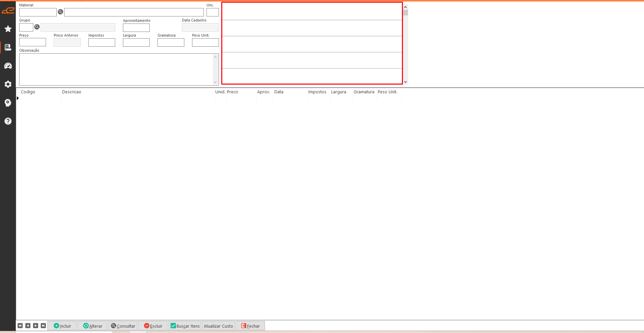644x333 pixels.
Task: Go to the previous record
Action: coord(28,326)
